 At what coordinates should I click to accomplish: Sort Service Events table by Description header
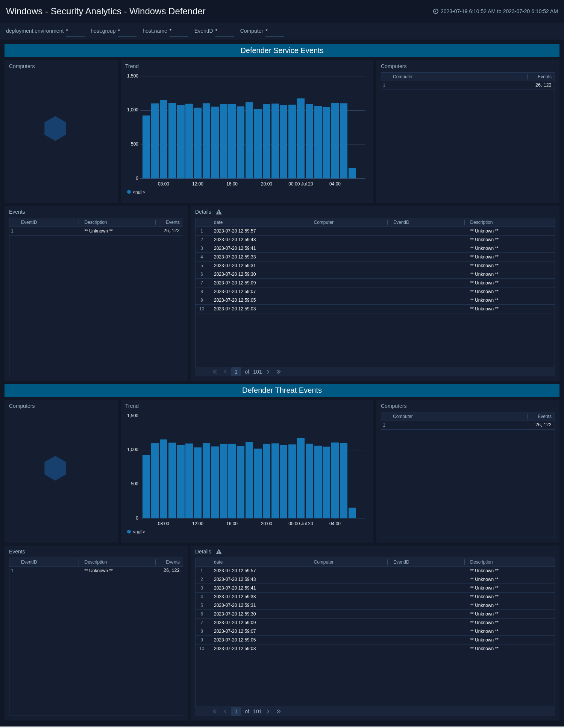pos(96,222)
